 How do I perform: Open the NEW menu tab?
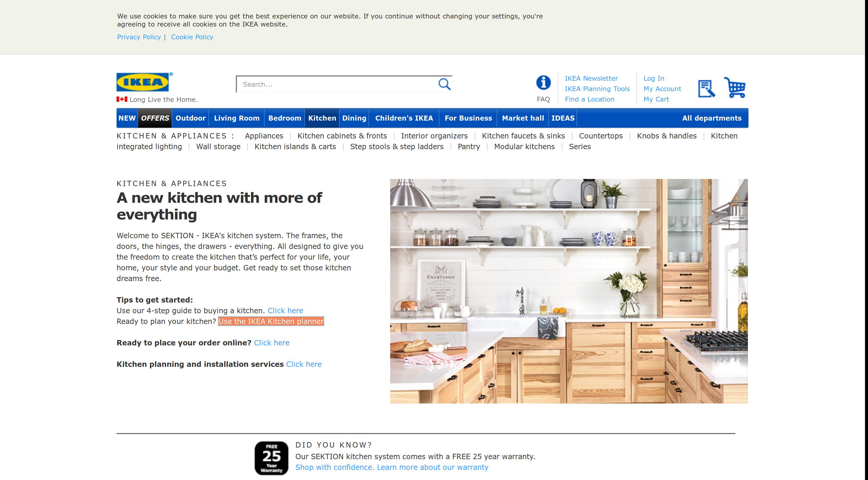(127, 118)
